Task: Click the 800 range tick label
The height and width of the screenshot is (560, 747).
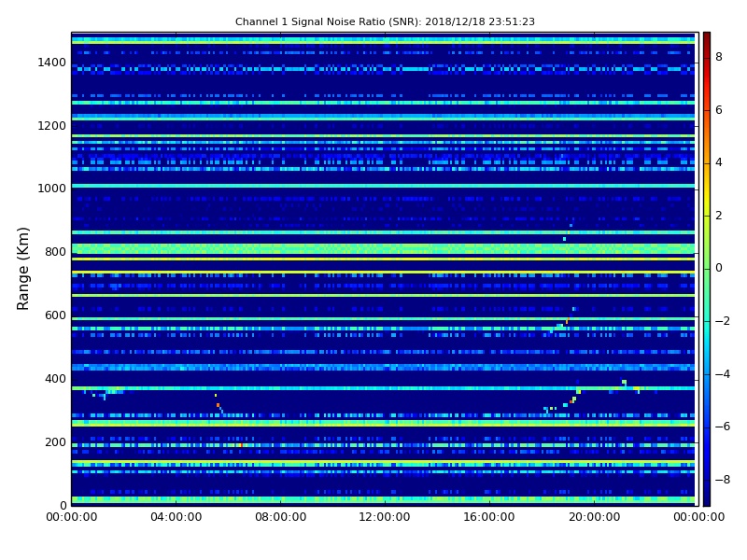Action: tap(55, 252)
